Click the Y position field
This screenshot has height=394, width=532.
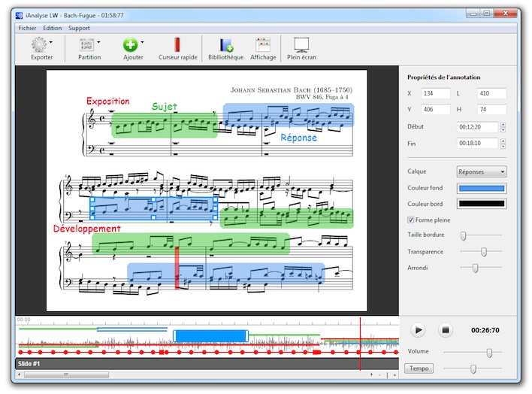[x=436, y=109]
